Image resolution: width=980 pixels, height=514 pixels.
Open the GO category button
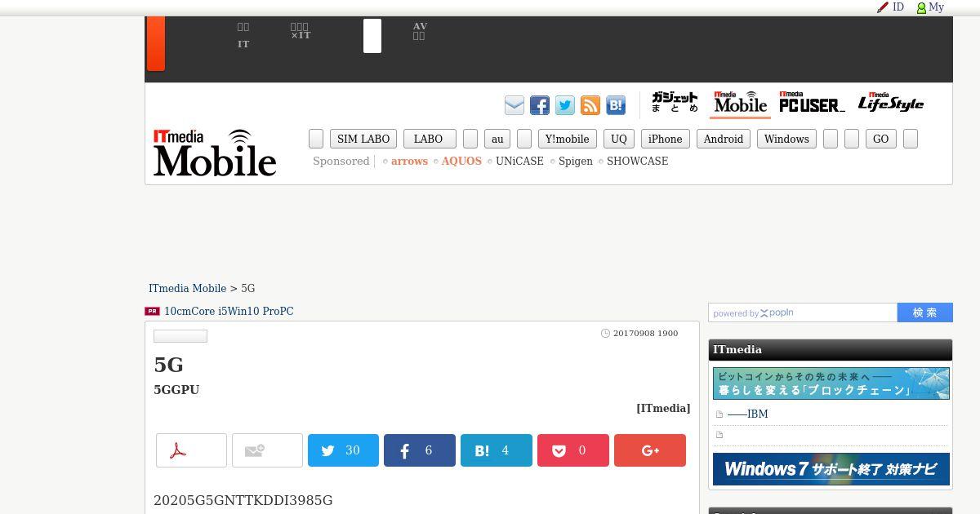coord(881,139)
